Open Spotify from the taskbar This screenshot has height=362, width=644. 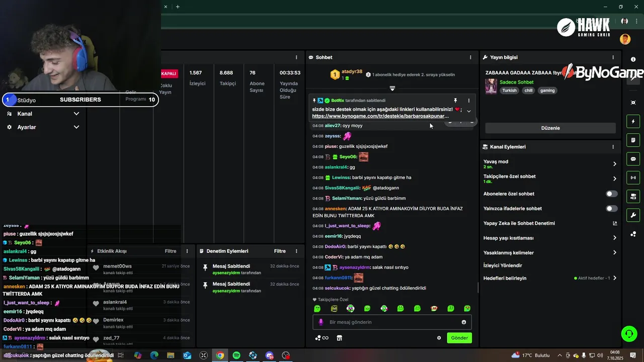[x=236, y=355]
